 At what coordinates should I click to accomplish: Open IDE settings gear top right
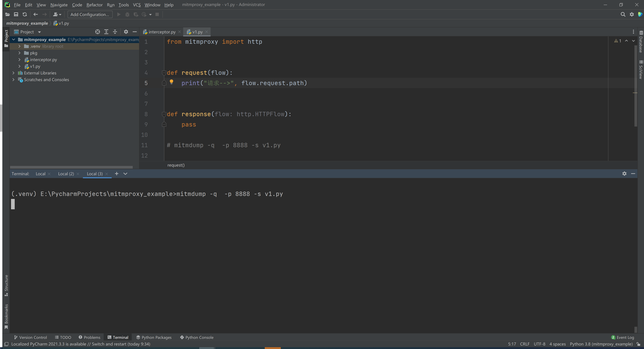(632, 15)
